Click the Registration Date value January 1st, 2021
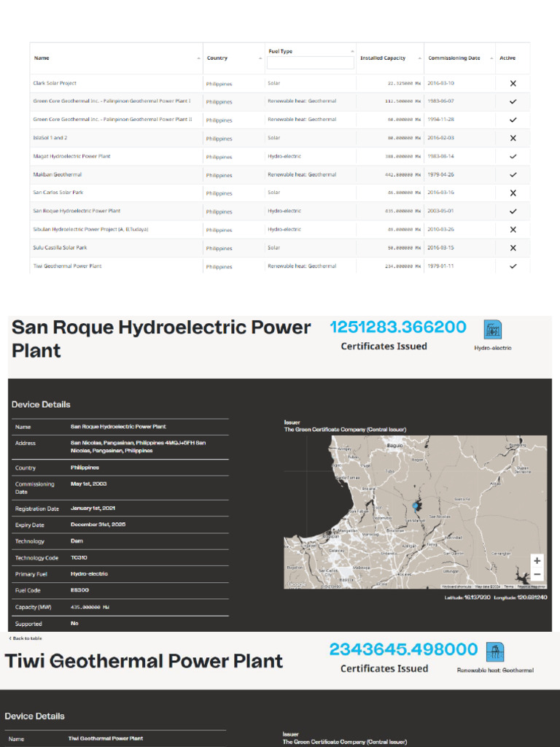This screenshot has width=560, height=747. 93,508
